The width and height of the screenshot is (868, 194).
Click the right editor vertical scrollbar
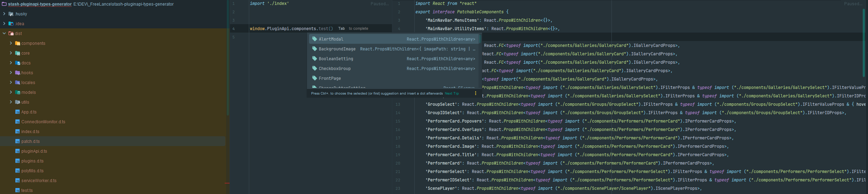pos(863,42)
